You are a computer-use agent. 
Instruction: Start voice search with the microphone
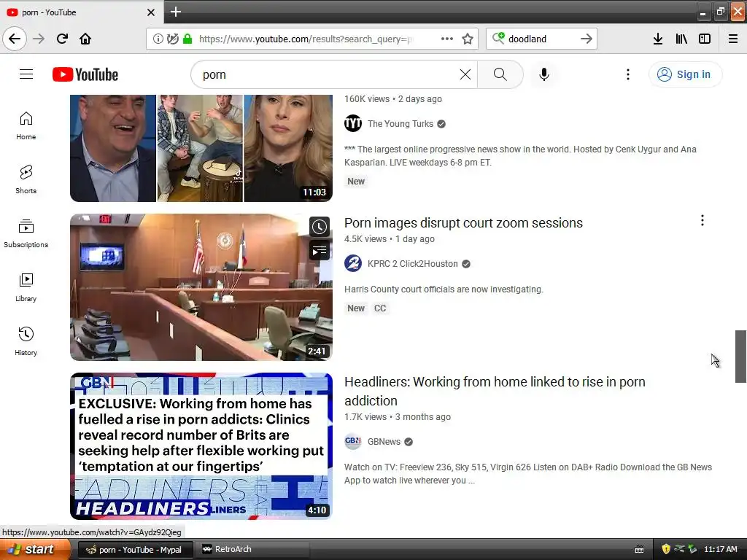544,74
